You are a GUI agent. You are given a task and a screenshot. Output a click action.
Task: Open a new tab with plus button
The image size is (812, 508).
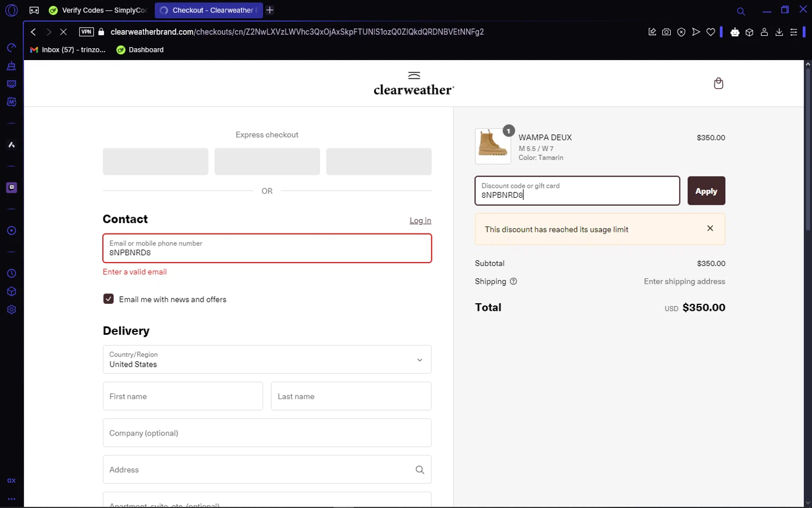click(270, 10)
